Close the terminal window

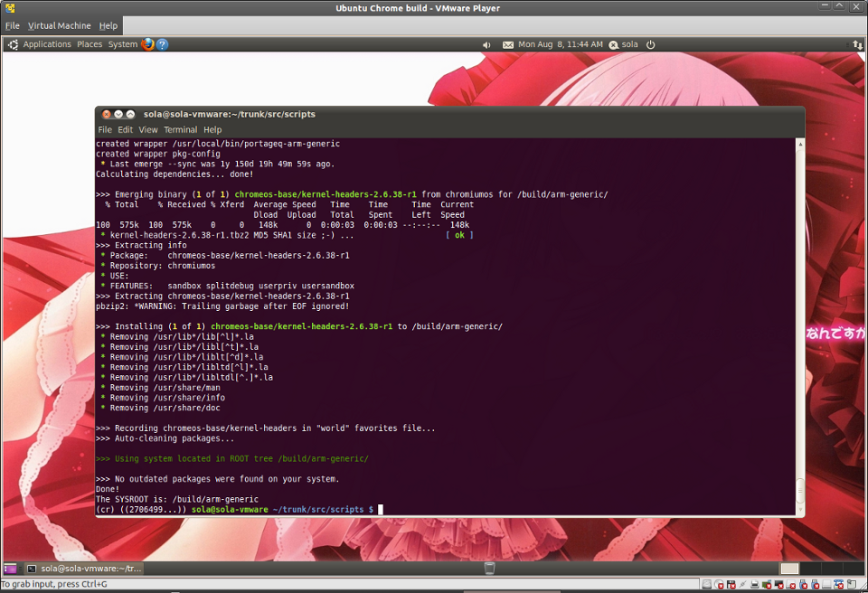coord(107,114)
